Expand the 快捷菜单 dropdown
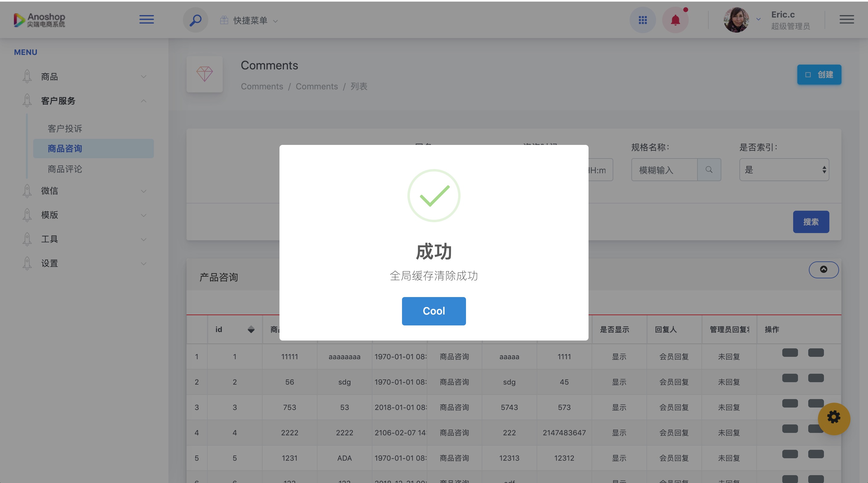The height and width of the screenshot is (483, 868). (x=250, y=21)
